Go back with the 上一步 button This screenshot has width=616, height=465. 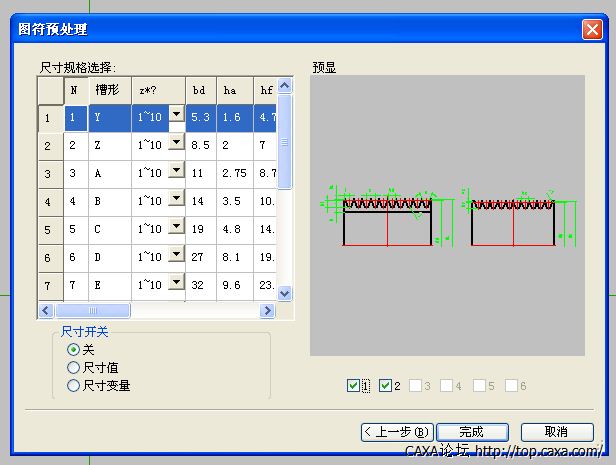point(397,432)
